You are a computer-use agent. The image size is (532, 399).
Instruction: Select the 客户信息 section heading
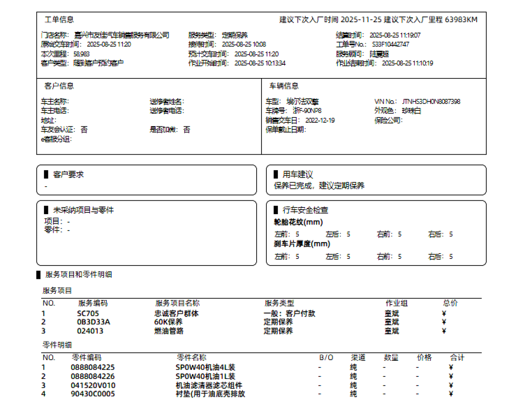click(x=59, y=86)
